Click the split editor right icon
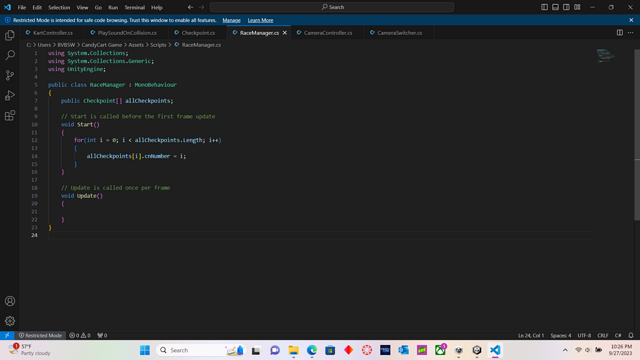The height and width of the screenshot is (360, 640). click(620, 33)
